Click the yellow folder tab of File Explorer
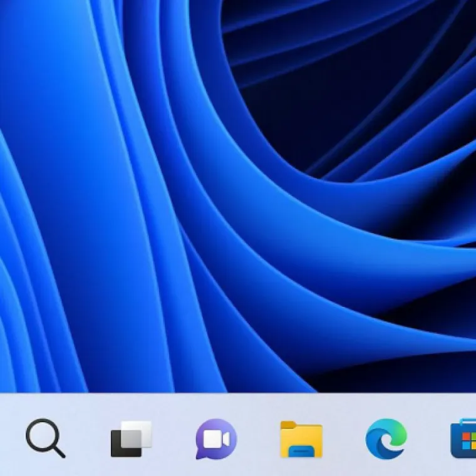476x476 pixels. 290,426
